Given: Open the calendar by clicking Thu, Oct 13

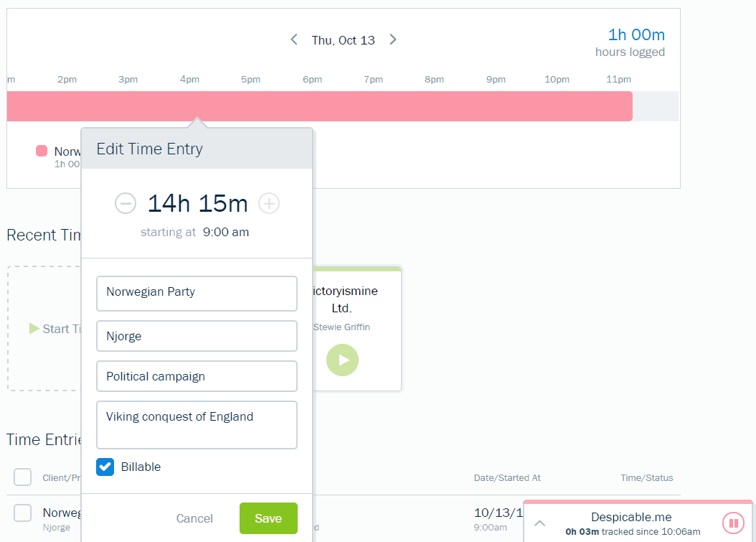Looking at the screenshot, I should (343, 39).
